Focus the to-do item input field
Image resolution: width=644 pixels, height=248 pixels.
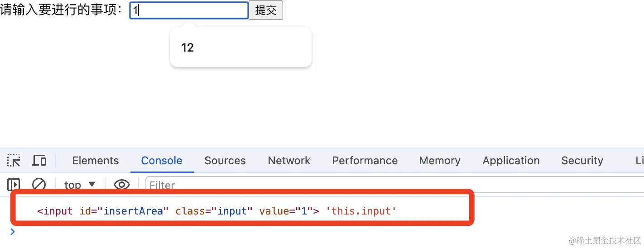pyautogui.click(x=189, y=10)
